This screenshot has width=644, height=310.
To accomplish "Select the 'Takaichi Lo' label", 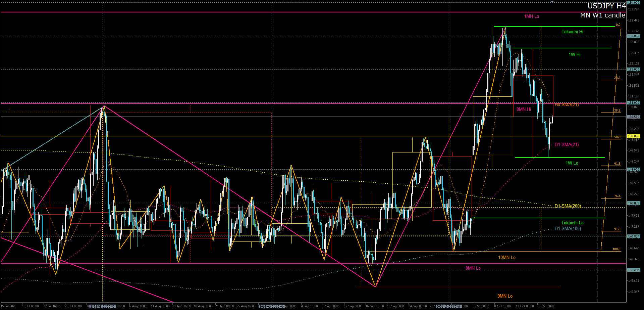I will [x=572, y=223].
